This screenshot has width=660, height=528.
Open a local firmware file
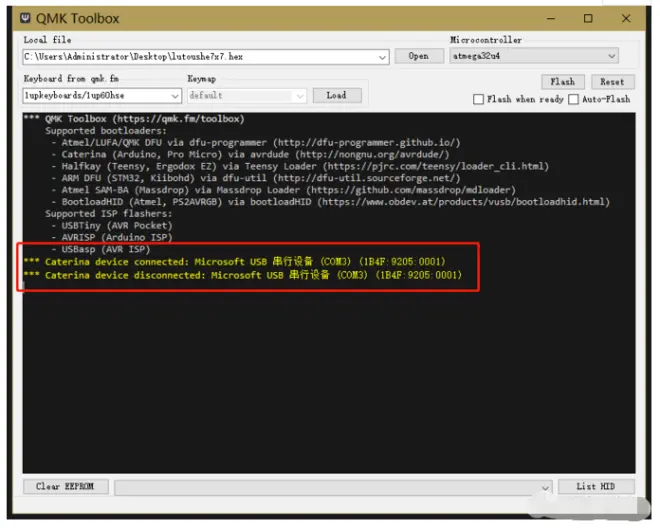click(419, 56)
